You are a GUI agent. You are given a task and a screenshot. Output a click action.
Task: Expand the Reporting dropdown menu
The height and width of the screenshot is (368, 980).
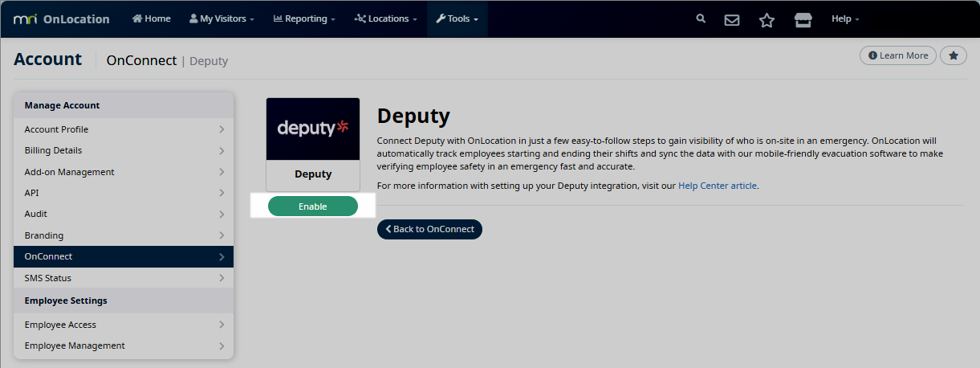304,18
